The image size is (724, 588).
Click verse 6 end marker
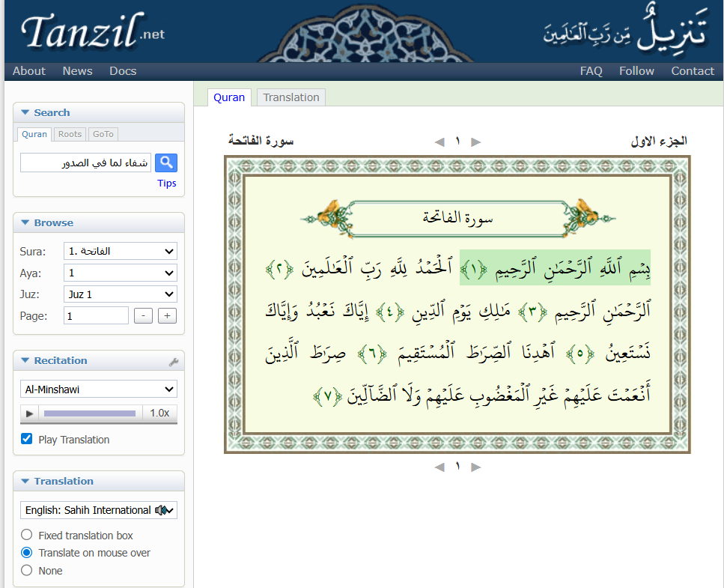pyautogui.click(x=372, y=354)
